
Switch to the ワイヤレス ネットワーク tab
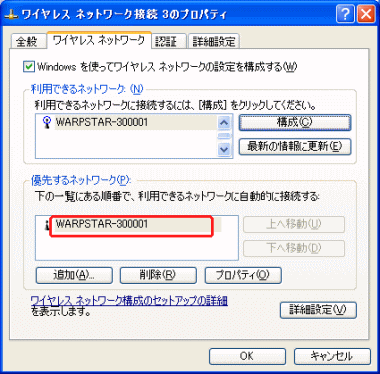click(x=99, y=40)
